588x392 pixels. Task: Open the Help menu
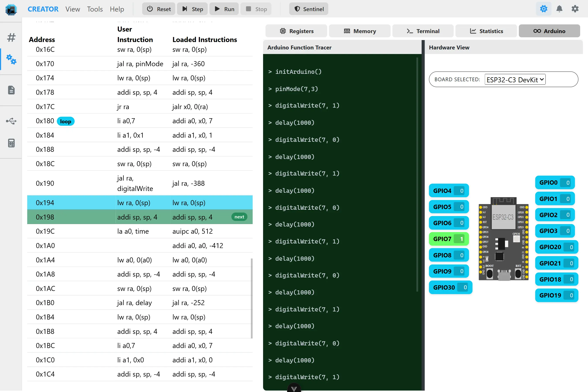pyautogui.click(x=117, y=9)
